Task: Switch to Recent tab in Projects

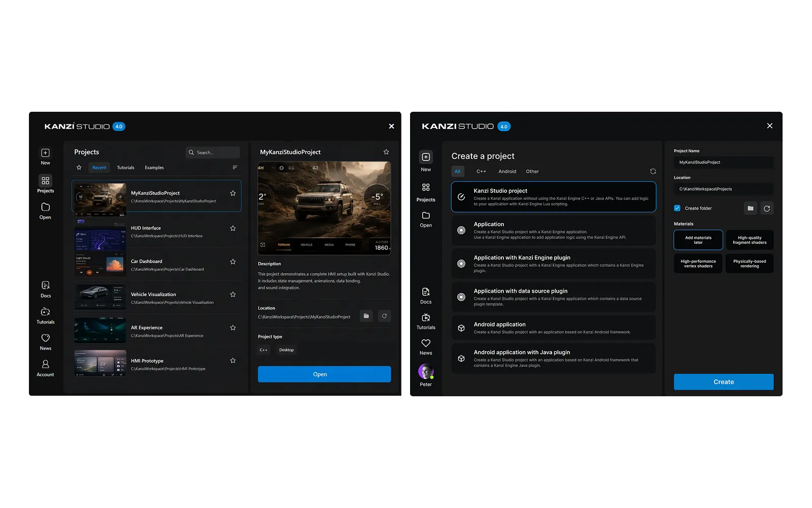Action: [x=99, y=168]
